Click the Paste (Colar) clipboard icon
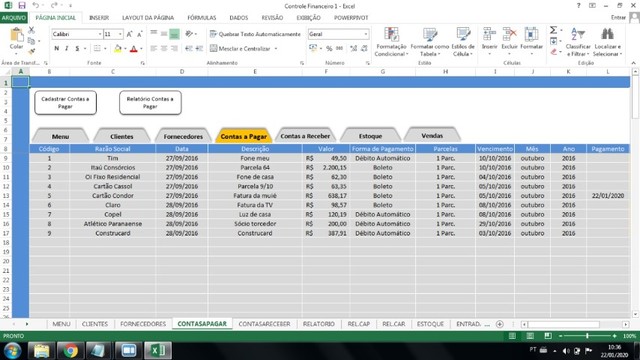Screen dimensions: 640x360 tap(16, 35)
